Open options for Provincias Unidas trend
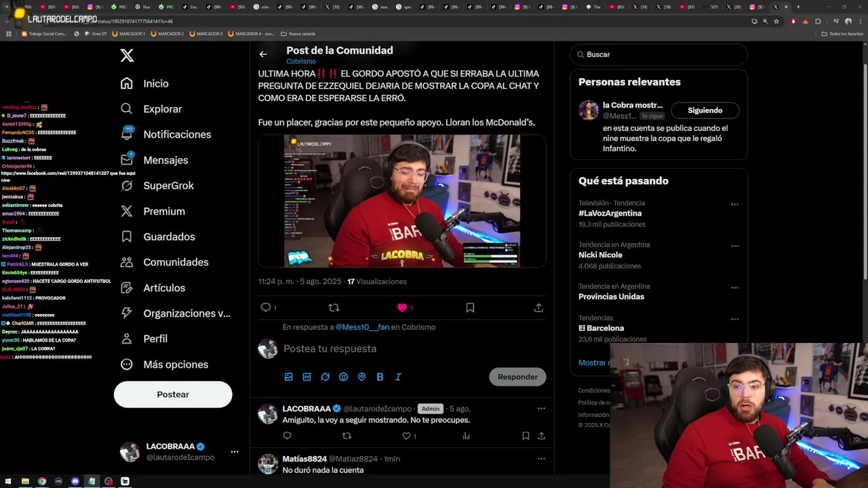 (x=734, y=287)
